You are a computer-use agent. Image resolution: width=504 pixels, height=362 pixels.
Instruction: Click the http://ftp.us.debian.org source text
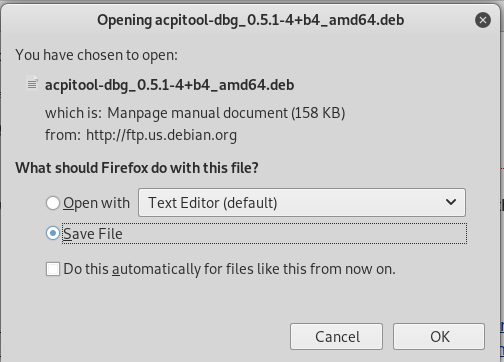point(161,135)
